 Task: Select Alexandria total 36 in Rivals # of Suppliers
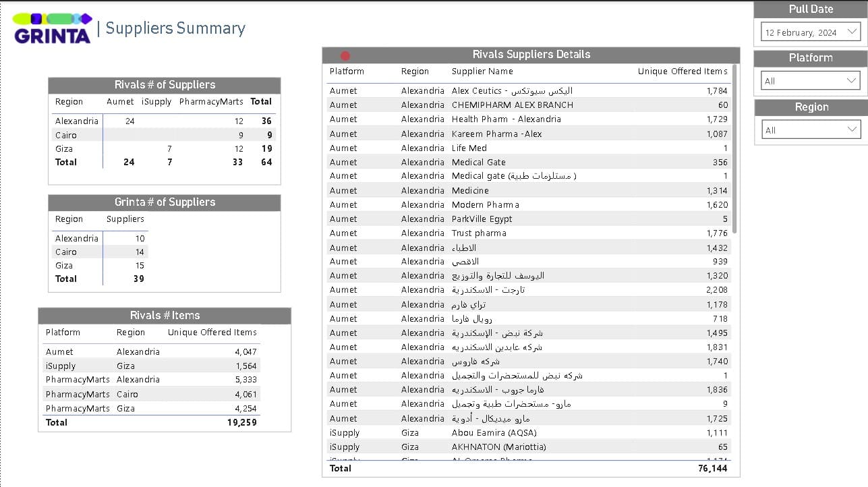coord(266,121)
